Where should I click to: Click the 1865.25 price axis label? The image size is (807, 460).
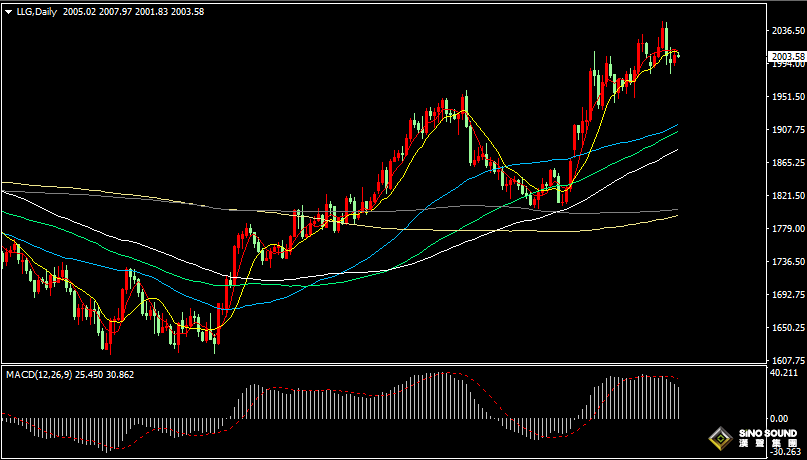787,163
